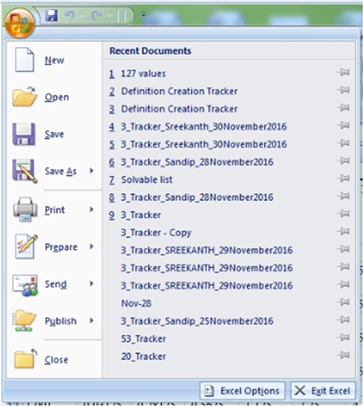Select the Print menu entry

[55, 210]
